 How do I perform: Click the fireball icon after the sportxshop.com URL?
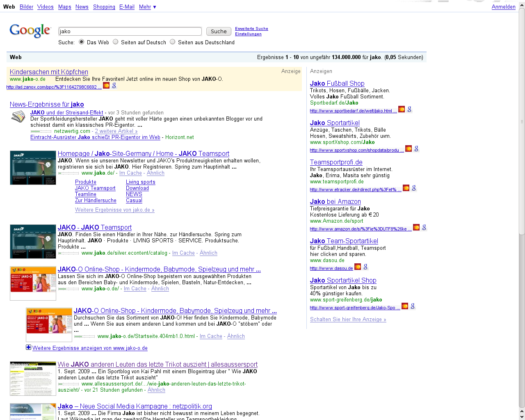tap(409, 148)
